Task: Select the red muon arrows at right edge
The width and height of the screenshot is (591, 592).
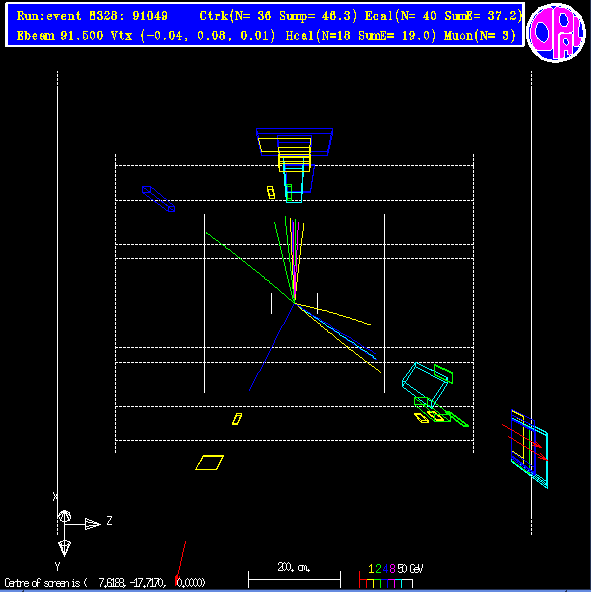Action: click(525, 442)
